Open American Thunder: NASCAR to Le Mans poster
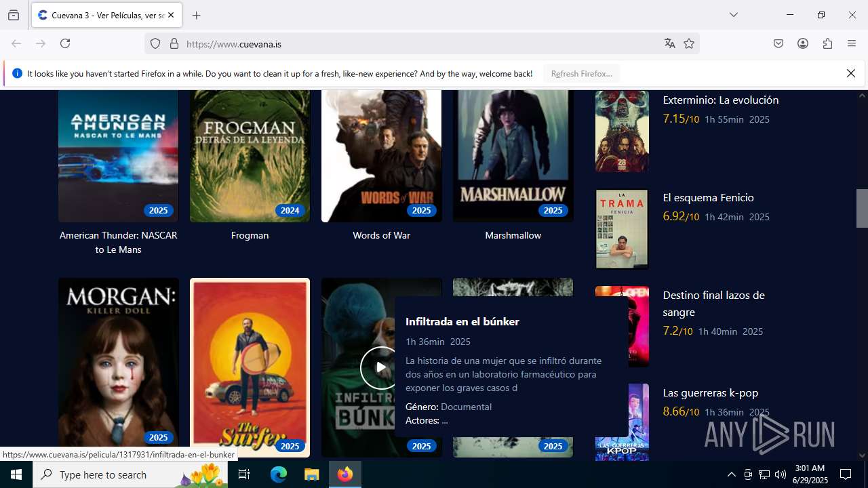 click(118, 156)
